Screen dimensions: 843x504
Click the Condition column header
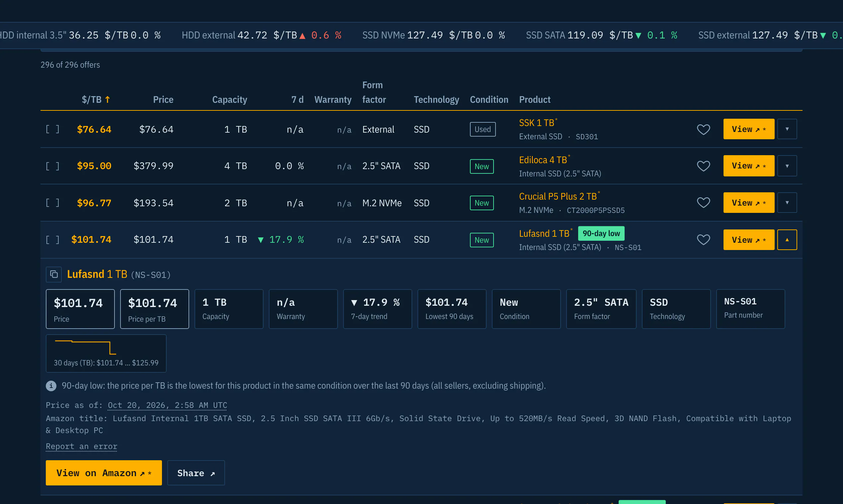pos(489,99)
